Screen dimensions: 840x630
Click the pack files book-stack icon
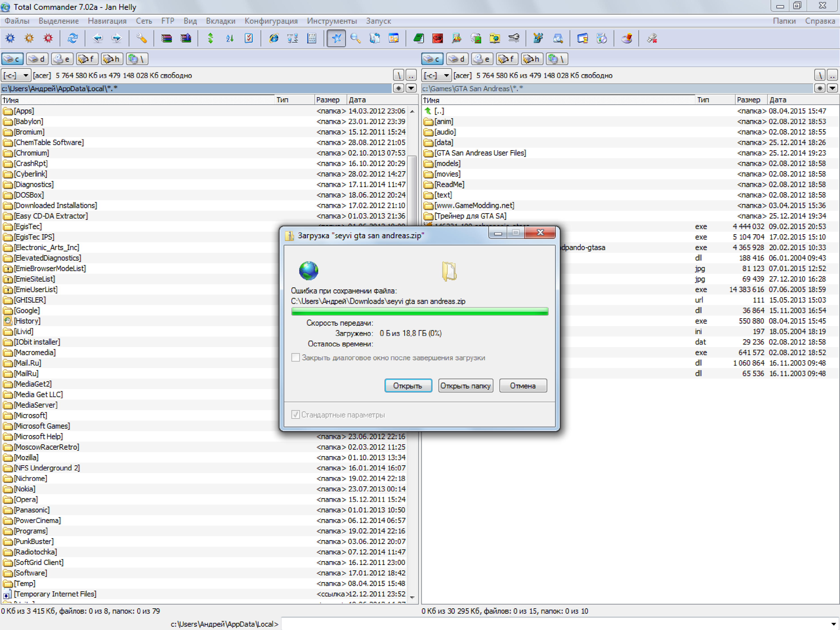pyautogui.click(x=167, y=38)
